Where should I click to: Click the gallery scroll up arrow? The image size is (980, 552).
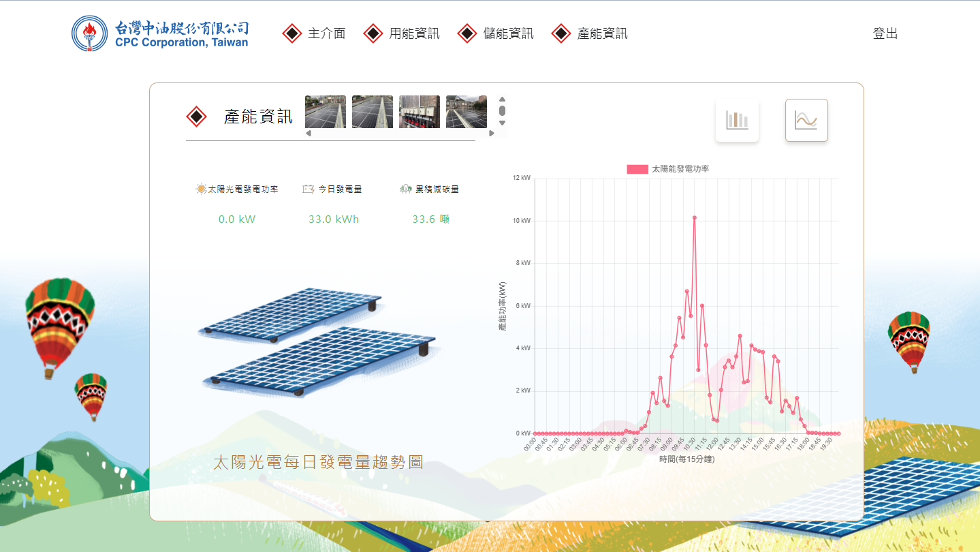pyautogui.click(x=503, y=99)
